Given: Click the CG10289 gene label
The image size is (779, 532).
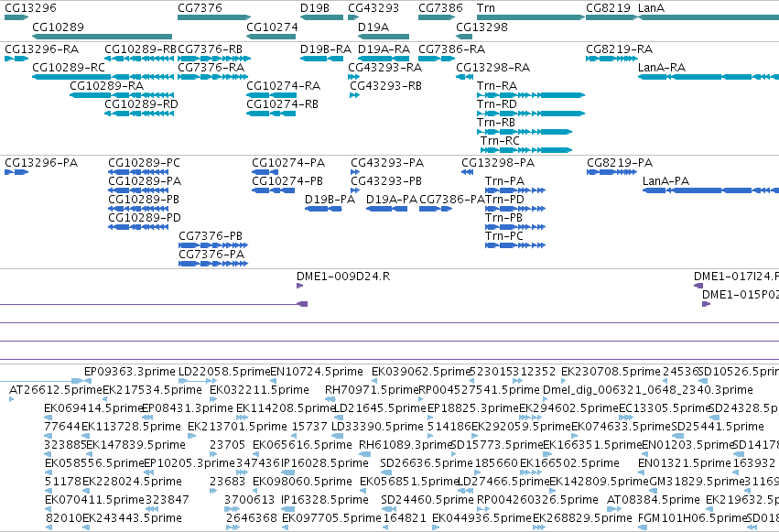Looking at the screenshot, I should point(58,27).
